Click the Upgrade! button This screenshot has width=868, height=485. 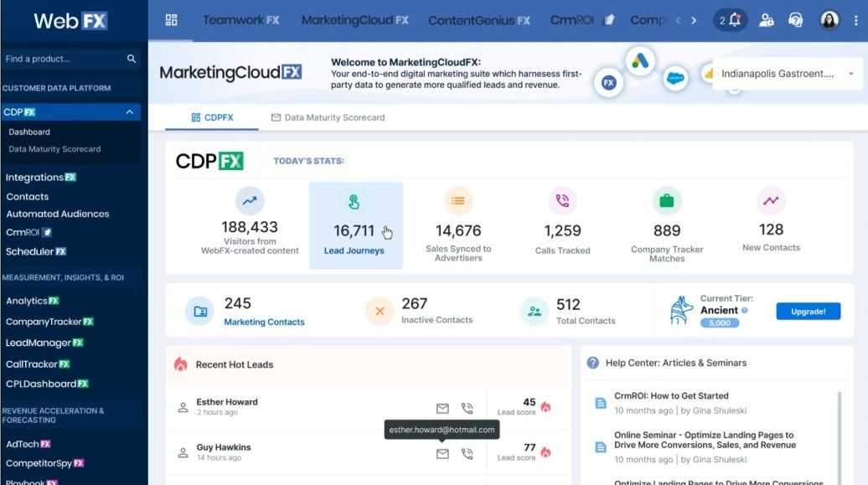coord(809,311)
